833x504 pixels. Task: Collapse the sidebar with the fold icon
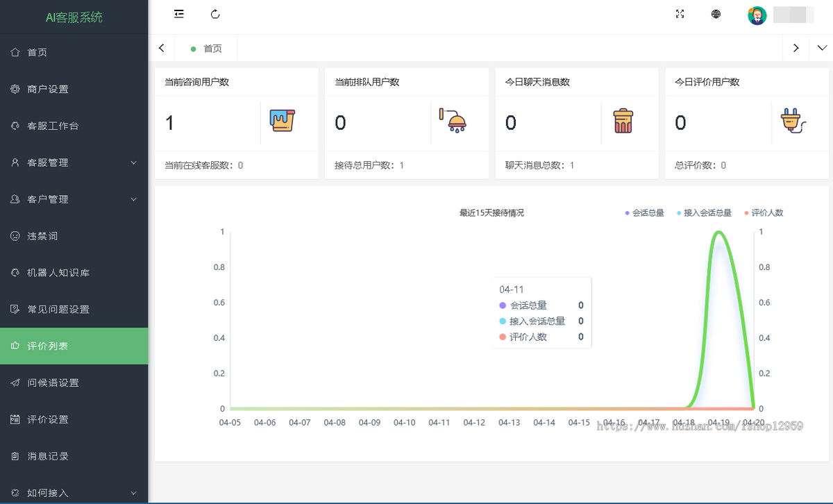point(179,14)
